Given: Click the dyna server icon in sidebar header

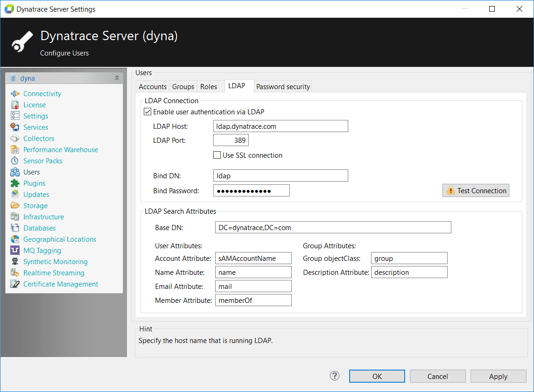Looking at the screenshot, I should [13, 78].
